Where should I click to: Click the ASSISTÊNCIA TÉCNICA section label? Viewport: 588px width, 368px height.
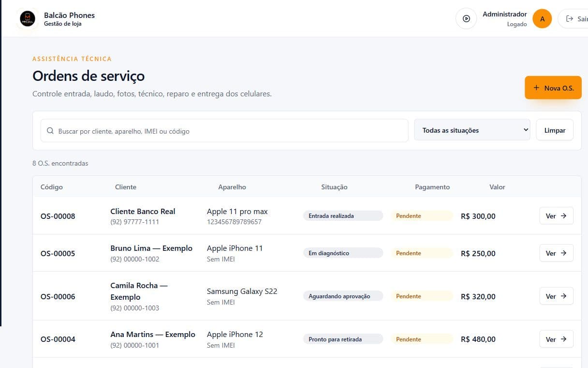72,59
